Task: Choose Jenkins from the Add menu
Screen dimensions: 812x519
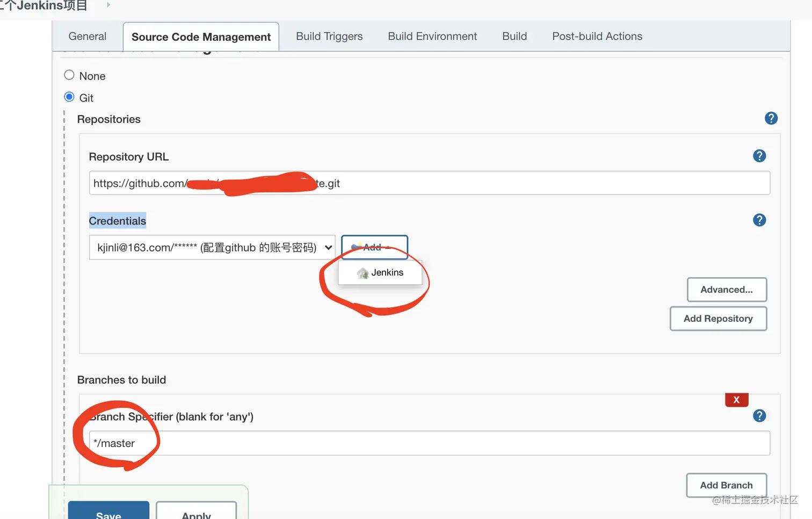Action: (380, 272)
